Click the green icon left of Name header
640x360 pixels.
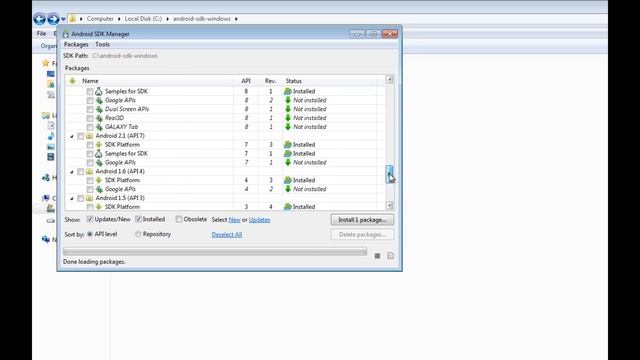[72, 81]
